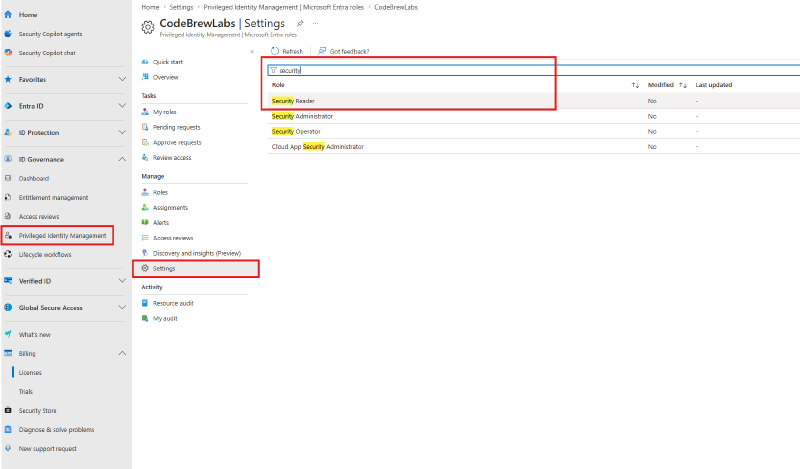Click the Security Store bag icon
800x469 pixels.
[x=8, y=410]
